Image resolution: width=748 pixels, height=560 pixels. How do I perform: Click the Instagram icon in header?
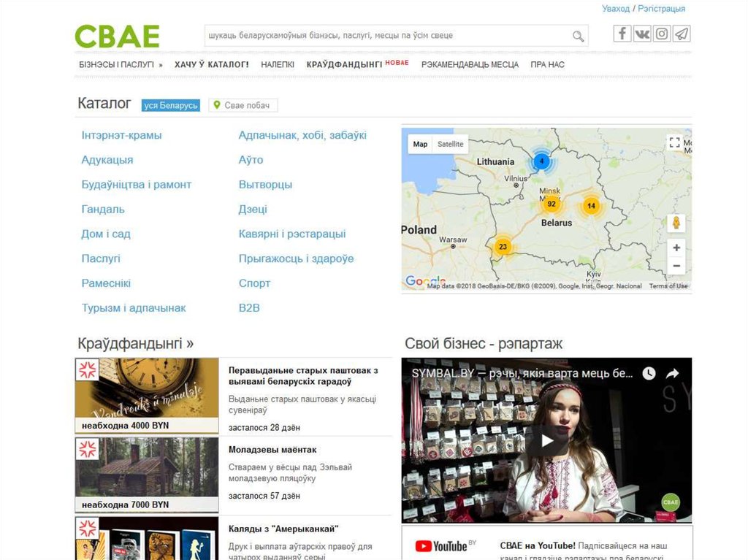click(662, 34)
